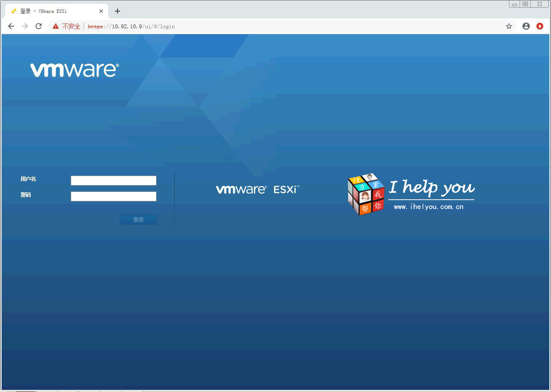Reload the ESXi login page

tap(39, 26)
